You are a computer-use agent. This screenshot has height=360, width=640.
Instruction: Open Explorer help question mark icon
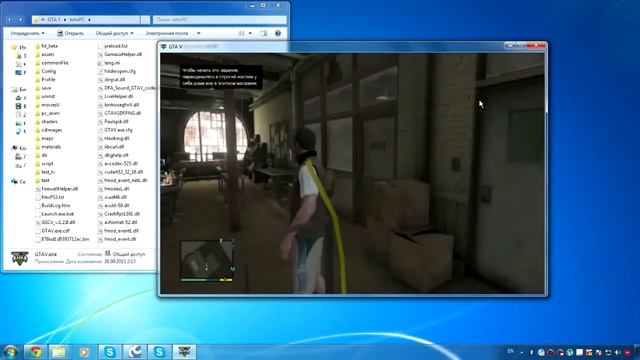tap(278, 33)
